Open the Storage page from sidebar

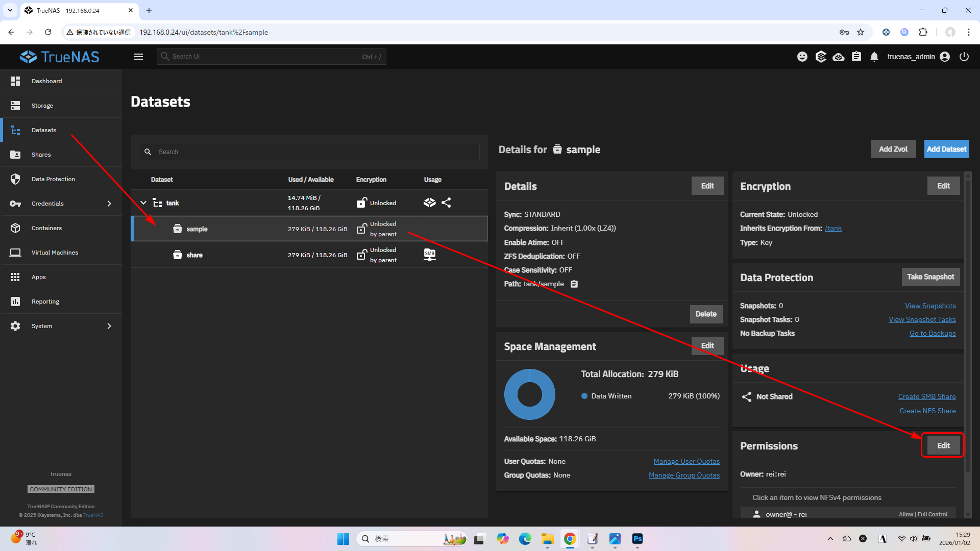[42, 106]
